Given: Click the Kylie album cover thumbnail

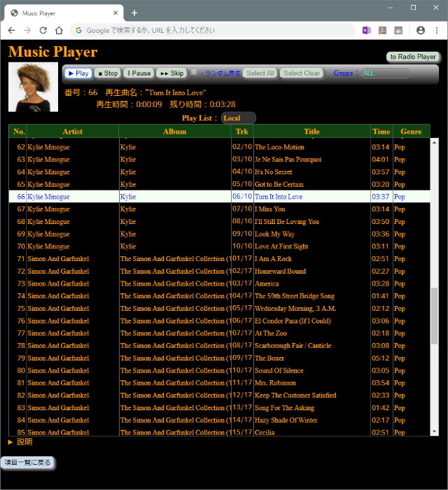Looking at the screenshot, I should point(33,87).
